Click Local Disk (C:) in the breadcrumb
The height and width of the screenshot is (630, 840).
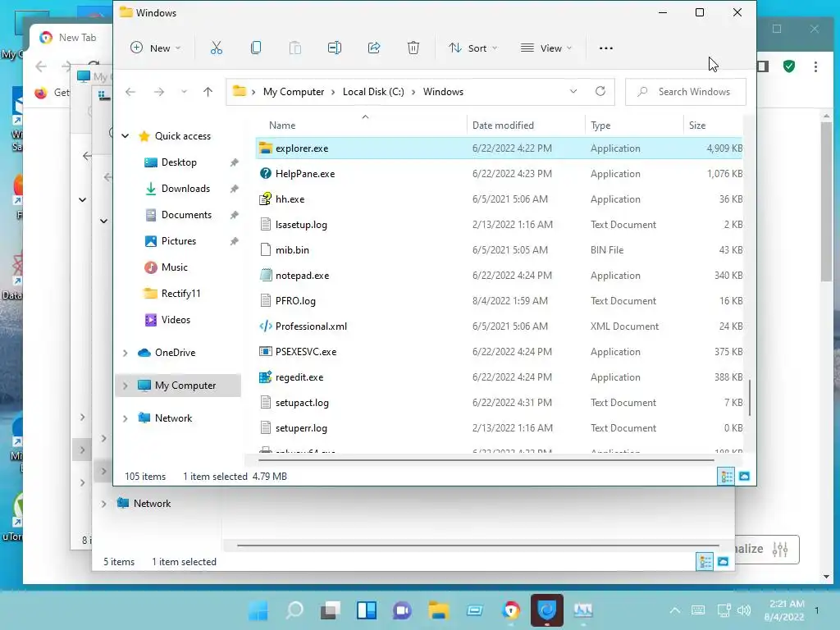point(373,92)
